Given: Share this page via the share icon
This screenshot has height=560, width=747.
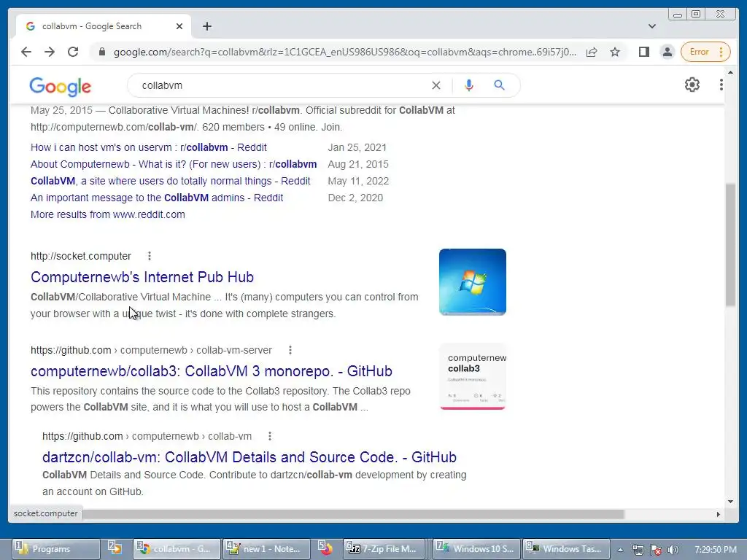Looking at the screenshot, I should [592, 52].
